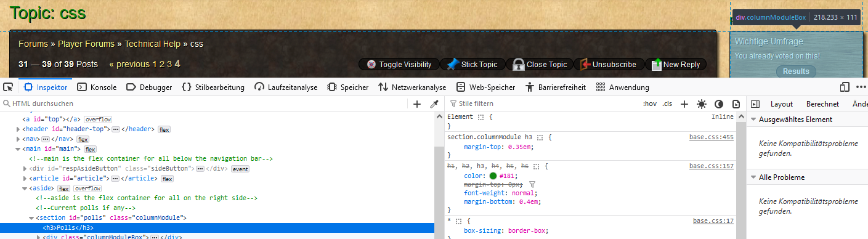Click the Stick Topic button
This screenshot has height=239, width=868.
tap(473, 65)
